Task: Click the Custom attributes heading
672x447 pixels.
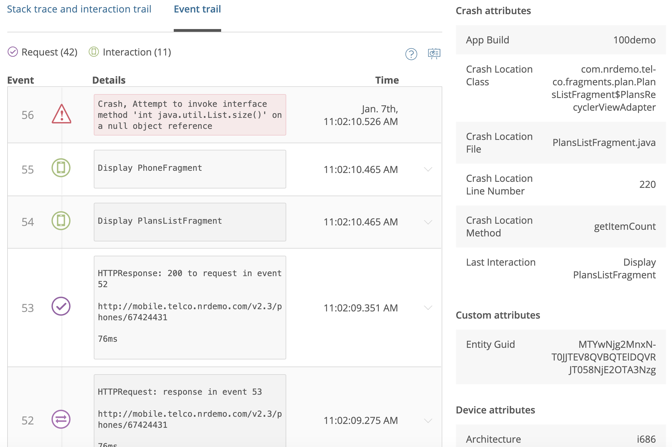Action: coord(498,315)
